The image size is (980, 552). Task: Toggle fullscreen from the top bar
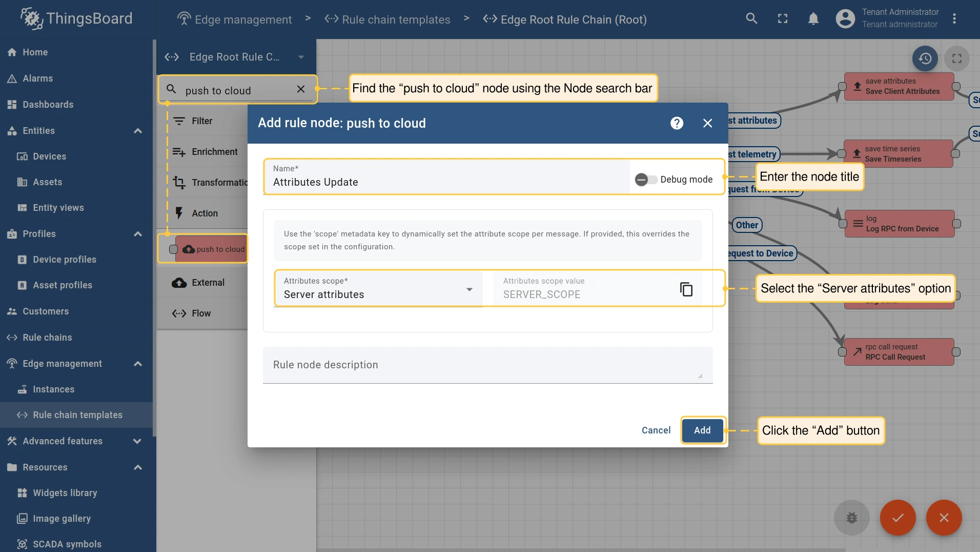pos(782,19)
